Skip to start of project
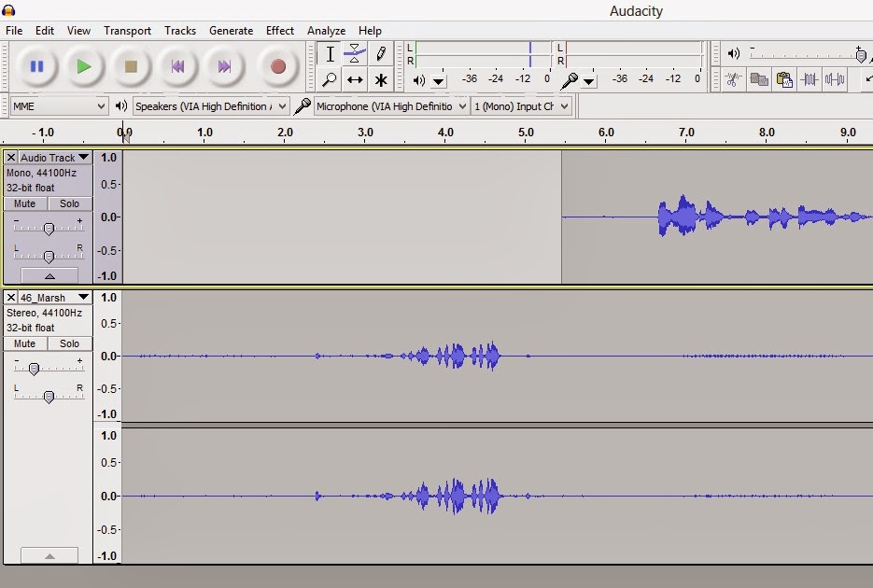Image resolution: width=873 pixels, height=588 pixels. coord(177,67)
